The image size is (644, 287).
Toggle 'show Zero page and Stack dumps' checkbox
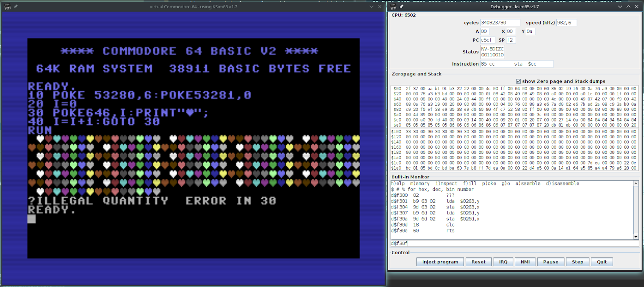pyautogui.click(x=518, y=81)
